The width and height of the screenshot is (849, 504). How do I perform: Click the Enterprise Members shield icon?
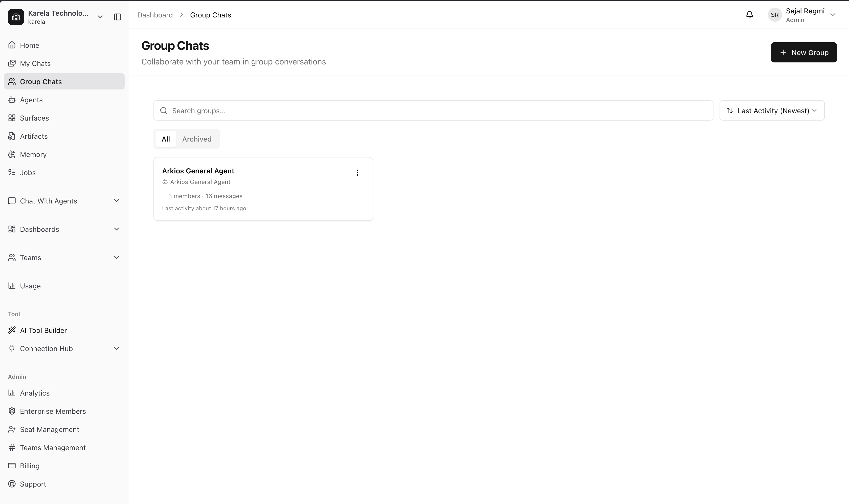(x=12, y=411)
